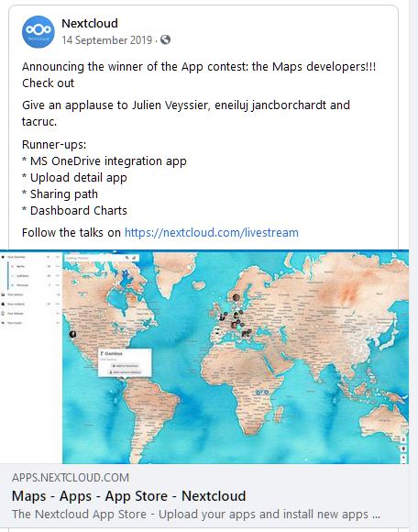Click the dark marker on North America's west coast
The height and width of the screenshot is (532, 418).
pyautogui.click(x=72, y=334)
